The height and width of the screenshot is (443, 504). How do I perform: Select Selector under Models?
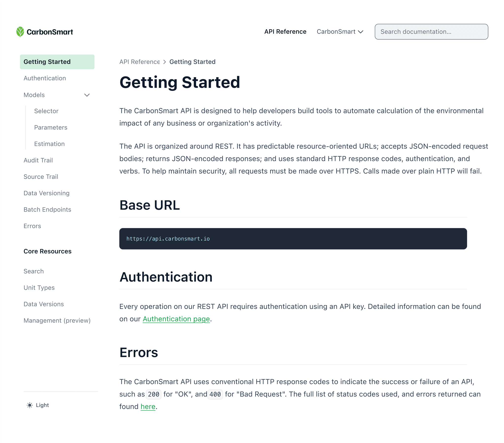pyautogui.click(x=46, y=111)
